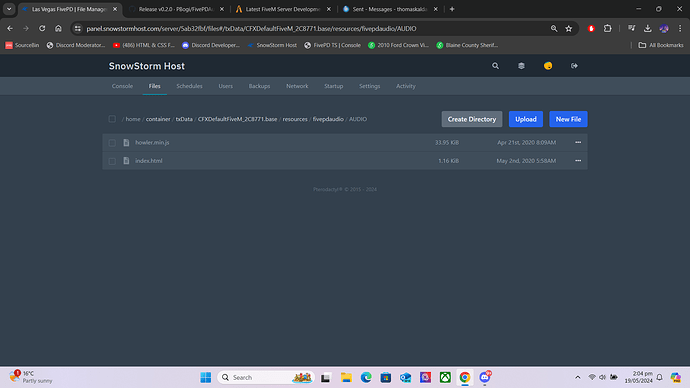This screenshot has height=388, width=690.
Task: Switch to the Release v0.2.0 tab
Action: point(176,9)
